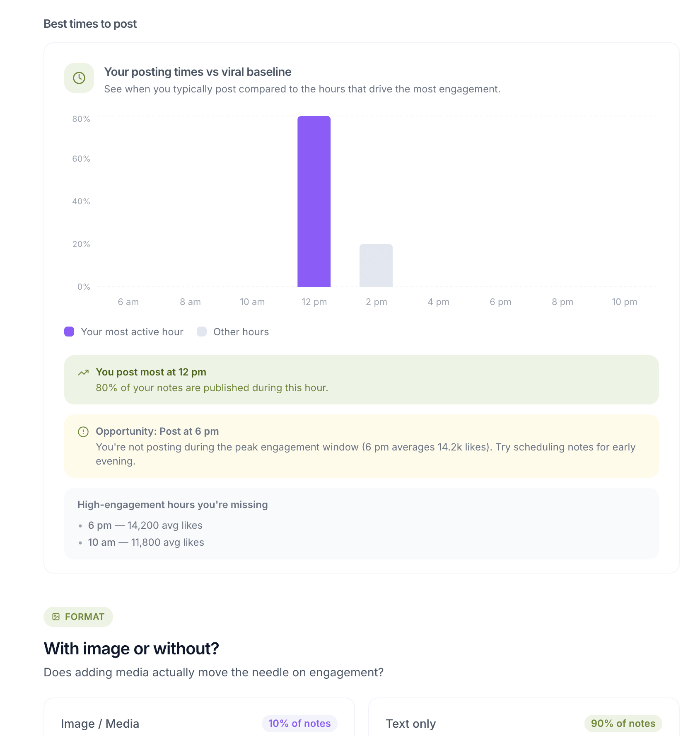Open the FORMAT section badge
700x736 pixels.
[x=78, y=617]
